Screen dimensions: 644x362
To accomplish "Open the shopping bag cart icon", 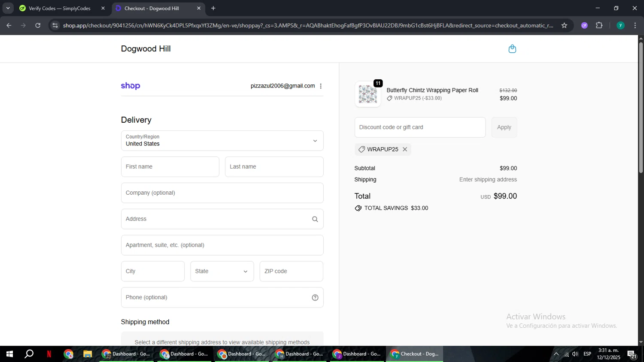I will (512, 49).
